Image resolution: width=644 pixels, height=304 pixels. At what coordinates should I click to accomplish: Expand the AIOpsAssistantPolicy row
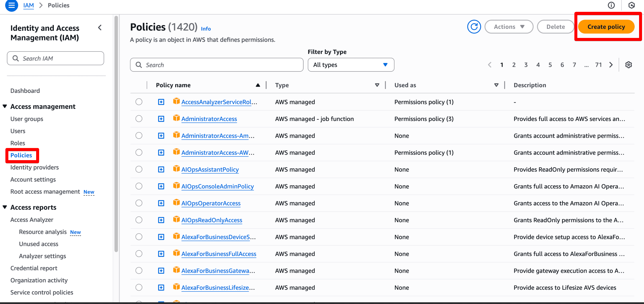click(x=161, y=169)
